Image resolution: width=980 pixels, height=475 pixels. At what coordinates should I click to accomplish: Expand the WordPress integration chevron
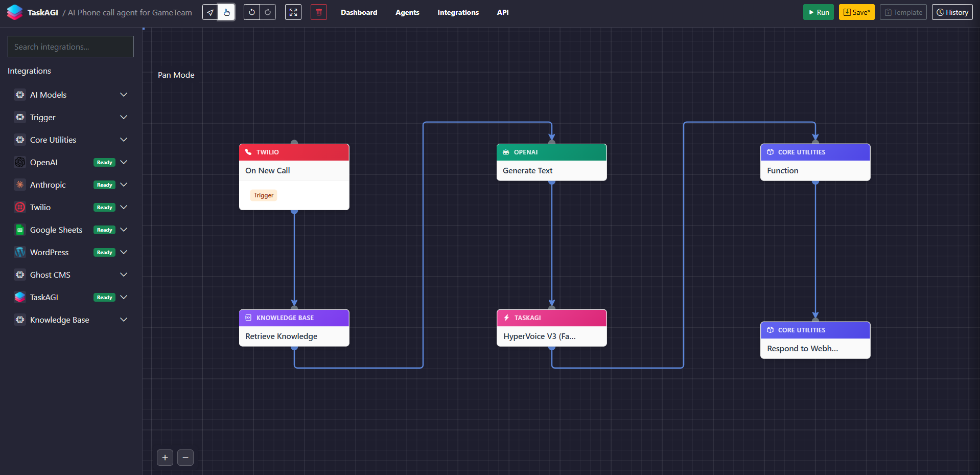pyautogui.click(x=124, y=252)
